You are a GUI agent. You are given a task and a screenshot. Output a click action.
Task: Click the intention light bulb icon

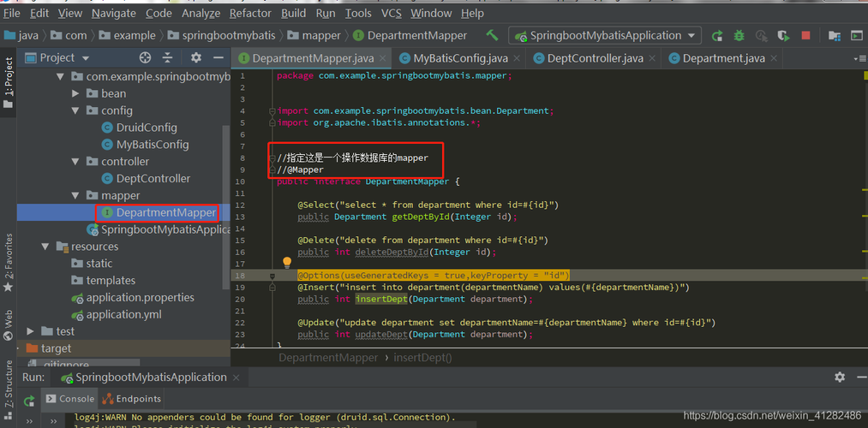287,263
